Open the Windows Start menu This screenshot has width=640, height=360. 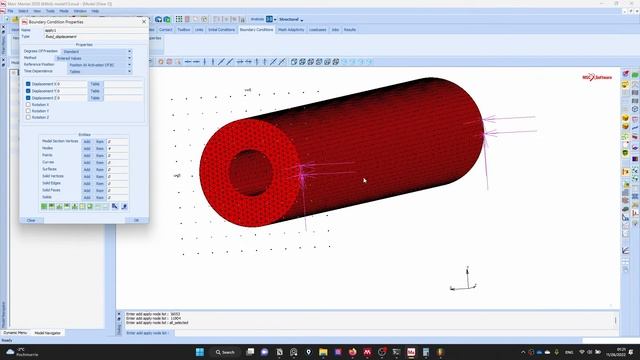[200, 352]
